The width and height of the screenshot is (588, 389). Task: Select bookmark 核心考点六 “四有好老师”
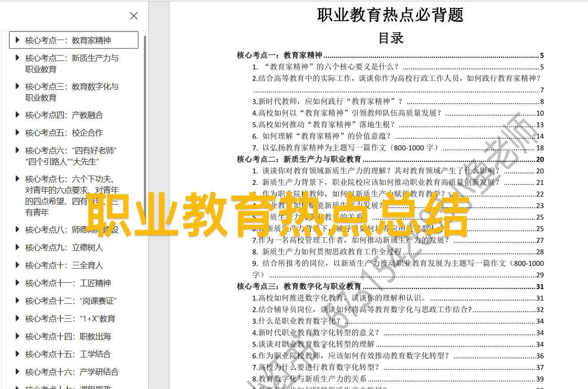tap(71, 156)
